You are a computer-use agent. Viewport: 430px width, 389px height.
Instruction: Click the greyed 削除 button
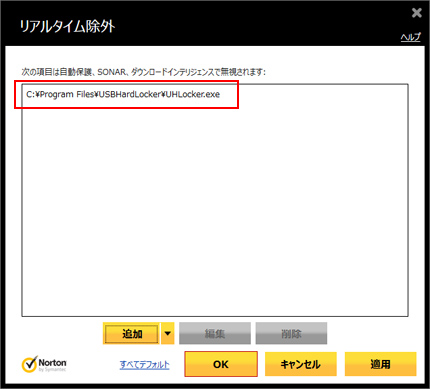[x=291, y=333]
